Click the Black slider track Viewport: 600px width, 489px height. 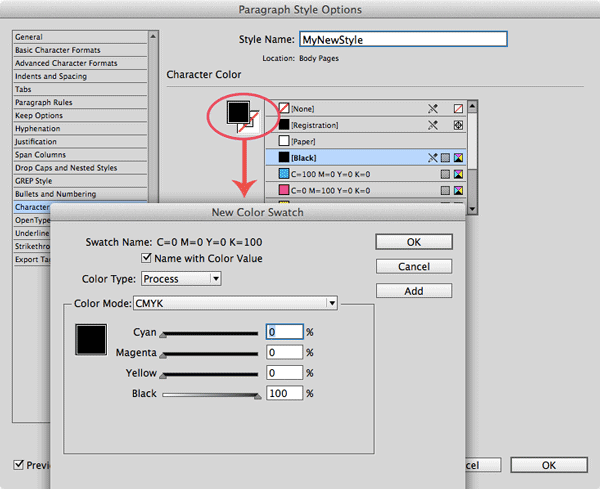(210, 395)
